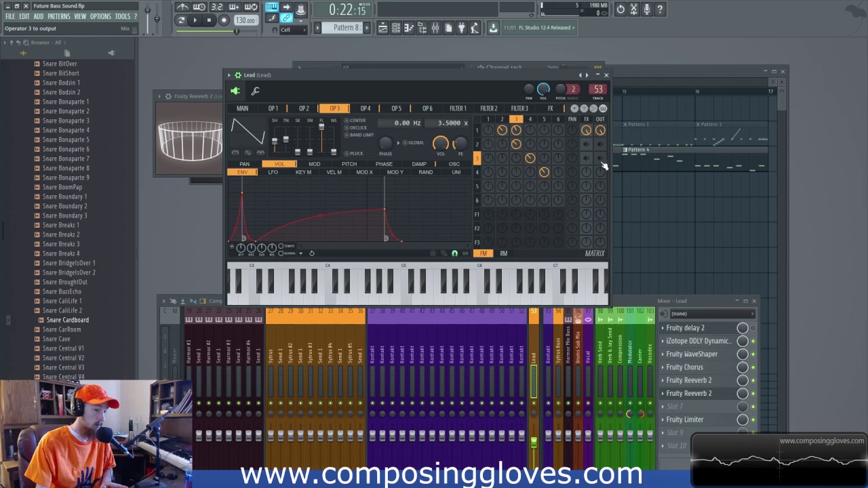
Task: Select Snare Cardboard in the browser
Action: point(67,320)
